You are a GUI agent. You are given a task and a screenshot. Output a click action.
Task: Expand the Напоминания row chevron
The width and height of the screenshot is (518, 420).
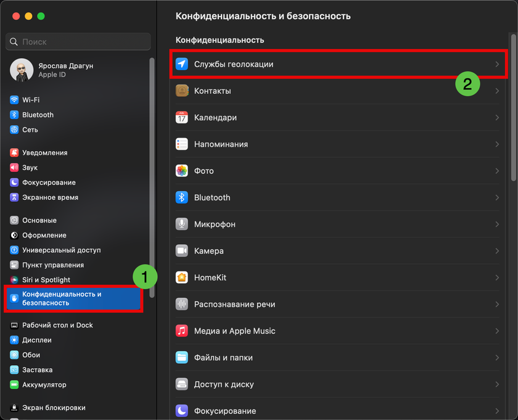pyautogui.click(x=497, y=144)
